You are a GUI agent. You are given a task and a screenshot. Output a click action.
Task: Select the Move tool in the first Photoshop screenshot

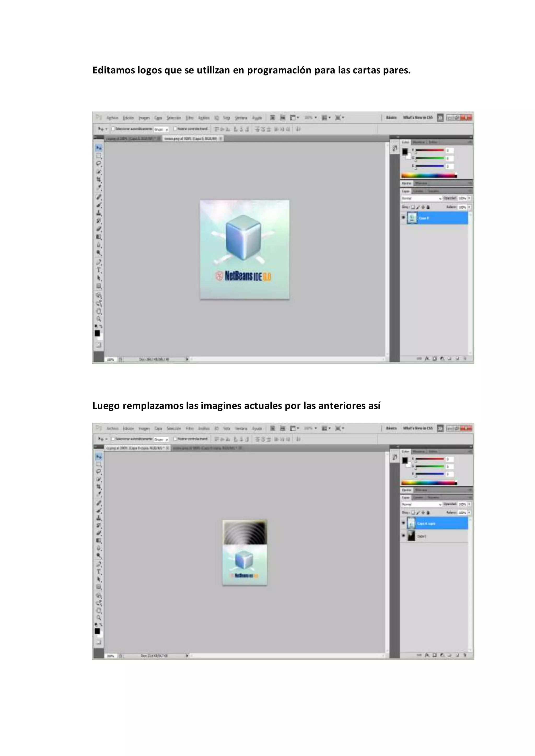98,148
